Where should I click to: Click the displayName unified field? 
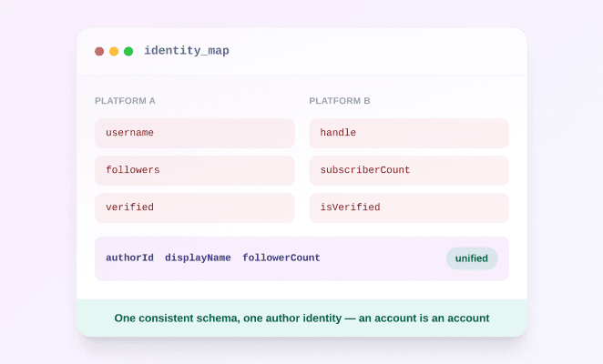(198, 258)
